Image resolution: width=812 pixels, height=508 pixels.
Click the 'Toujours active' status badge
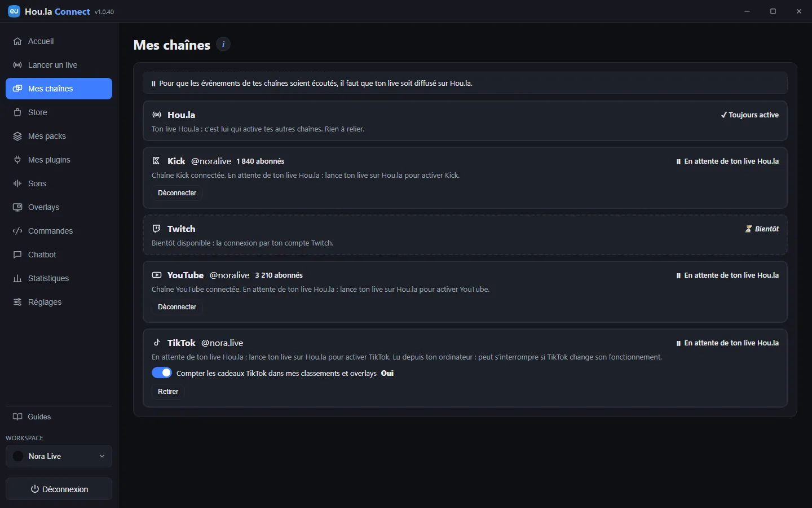(x=749, y=115)
